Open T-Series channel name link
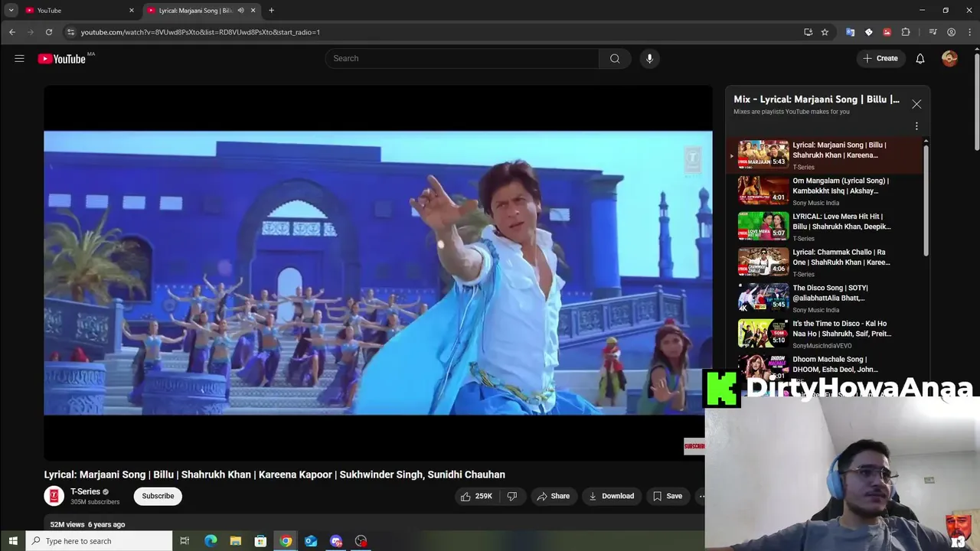This screenshot has width=980, height=551. pyautogui.click(x=85, y=491)
